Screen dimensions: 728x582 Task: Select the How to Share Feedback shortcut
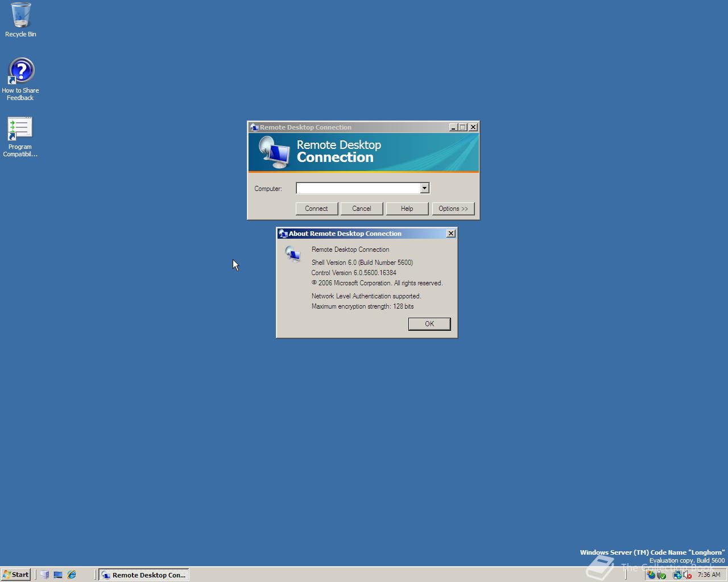[x=20, y=80]
